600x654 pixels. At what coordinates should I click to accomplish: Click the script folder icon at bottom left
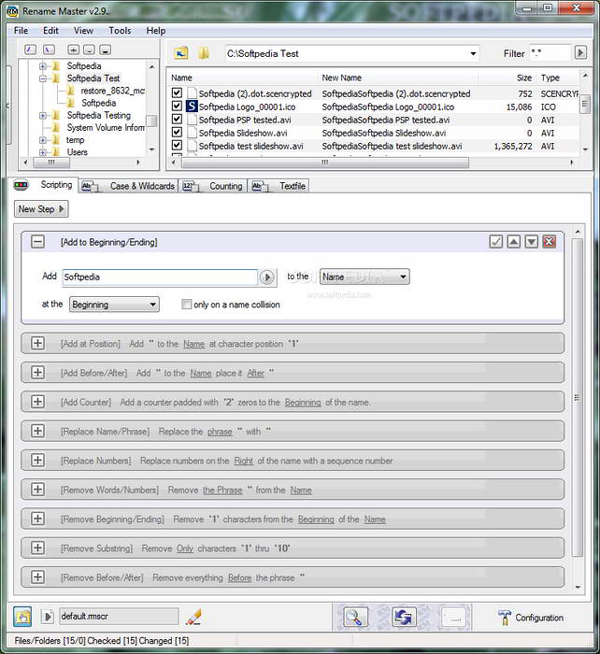tap(23, 616)
